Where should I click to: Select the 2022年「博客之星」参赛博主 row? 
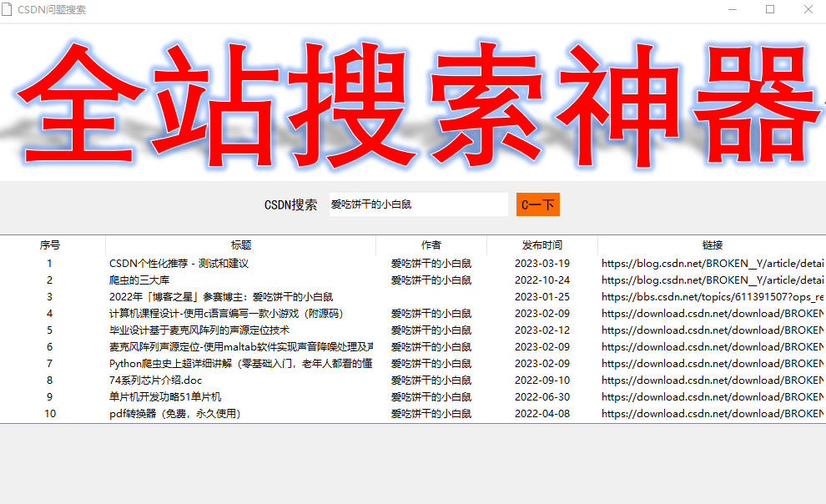[x=413, y=297]
